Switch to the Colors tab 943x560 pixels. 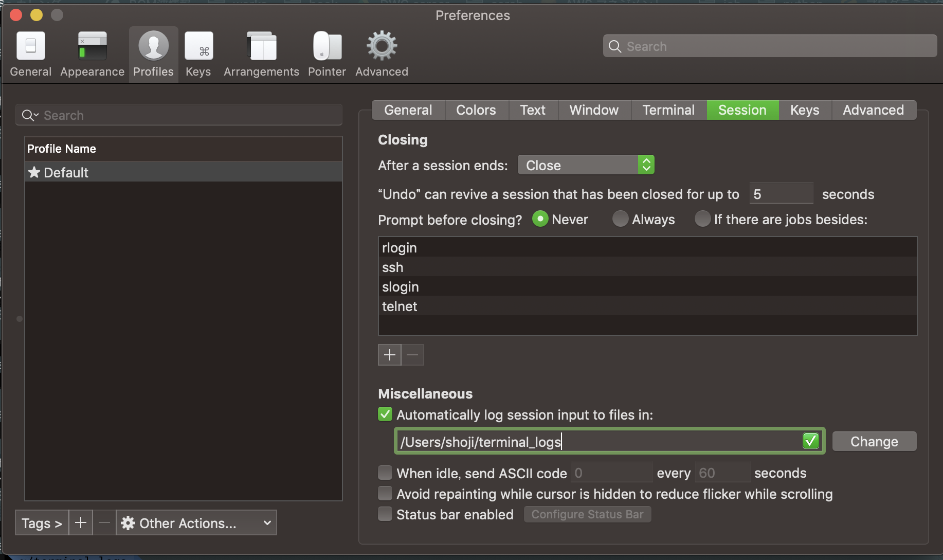pos(476,110)
